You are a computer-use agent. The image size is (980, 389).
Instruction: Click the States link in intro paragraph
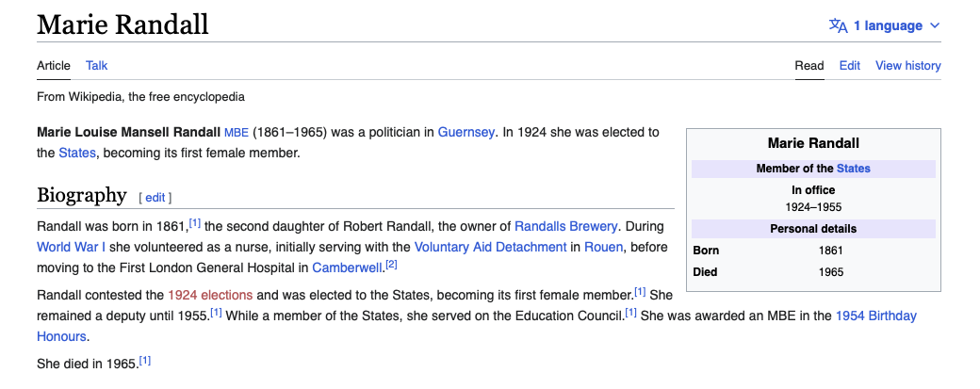[x=77, y=153]
